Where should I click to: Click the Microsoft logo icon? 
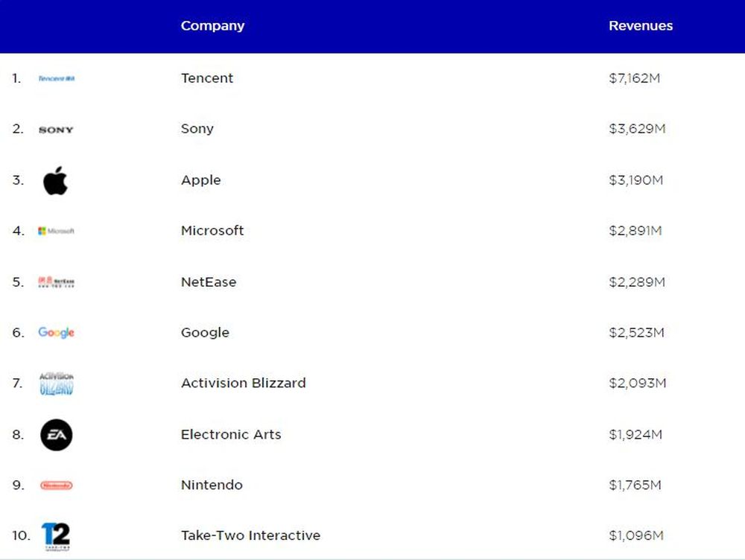click(56, 231)
